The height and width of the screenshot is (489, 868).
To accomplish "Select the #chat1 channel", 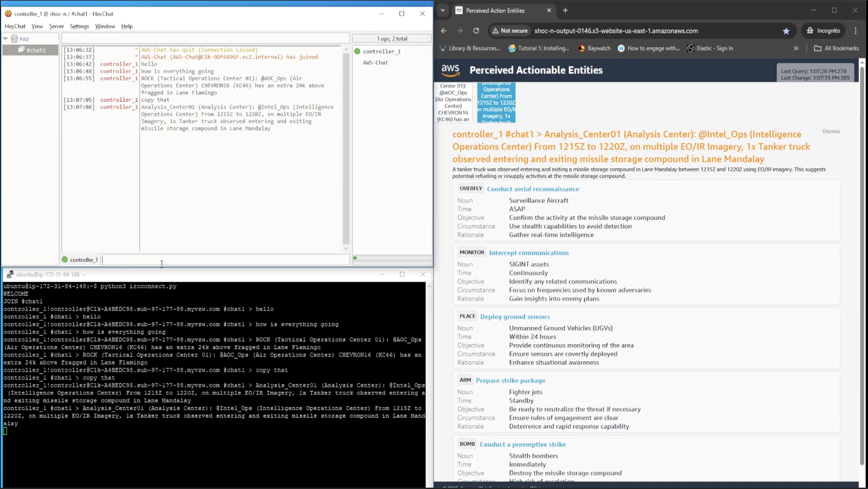I will (x=36, y=50).
